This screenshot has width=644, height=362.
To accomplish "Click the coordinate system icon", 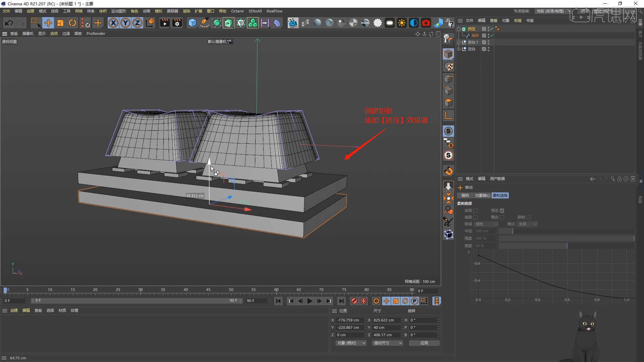I will tap(151, 23).
